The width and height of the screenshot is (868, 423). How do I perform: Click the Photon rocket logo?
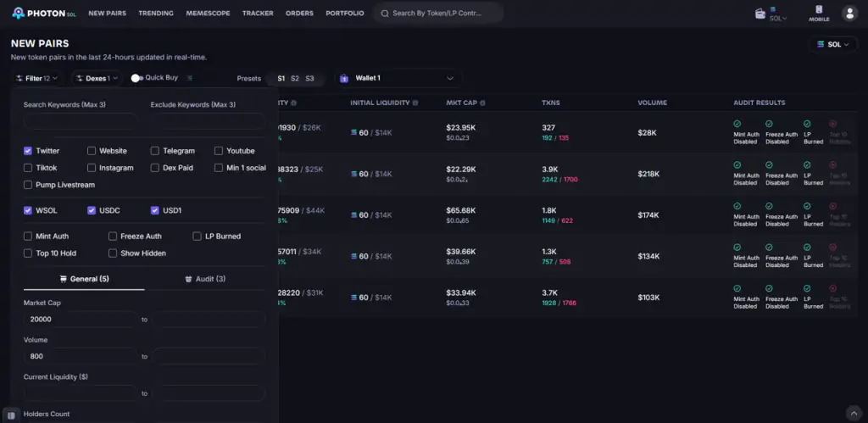click(18, 14)
